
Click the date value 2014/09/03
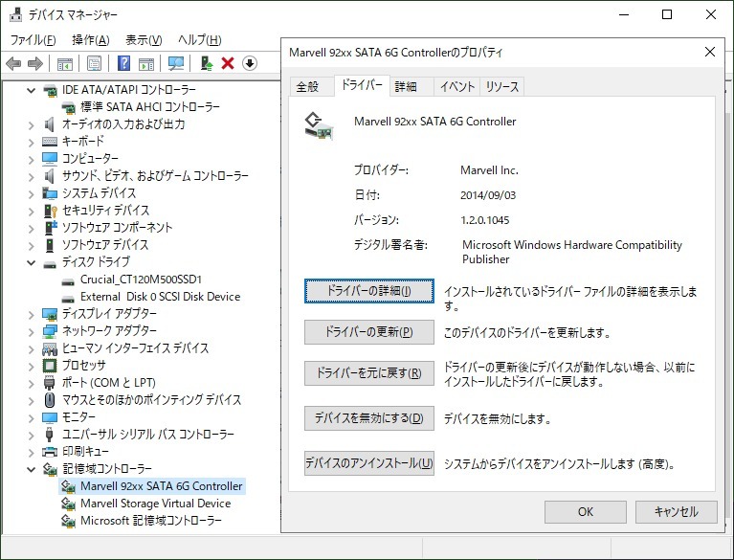coord(488,195)
